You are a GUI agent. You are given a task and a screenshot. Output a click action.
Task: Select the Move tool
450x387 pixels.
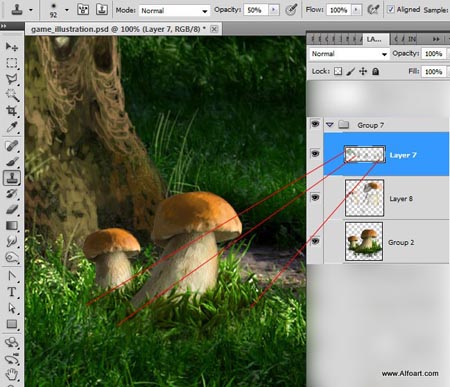pyautogui.click(x=12, y=46)
